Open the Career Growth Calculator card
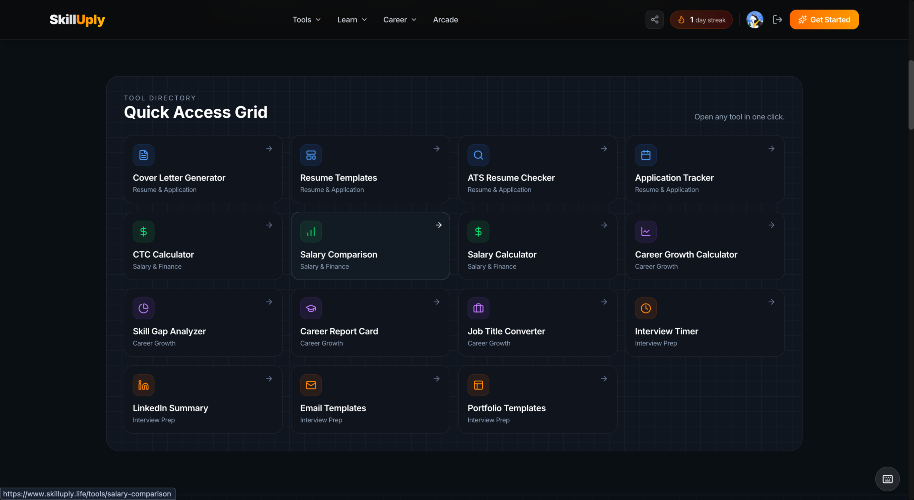 [704, 245]
